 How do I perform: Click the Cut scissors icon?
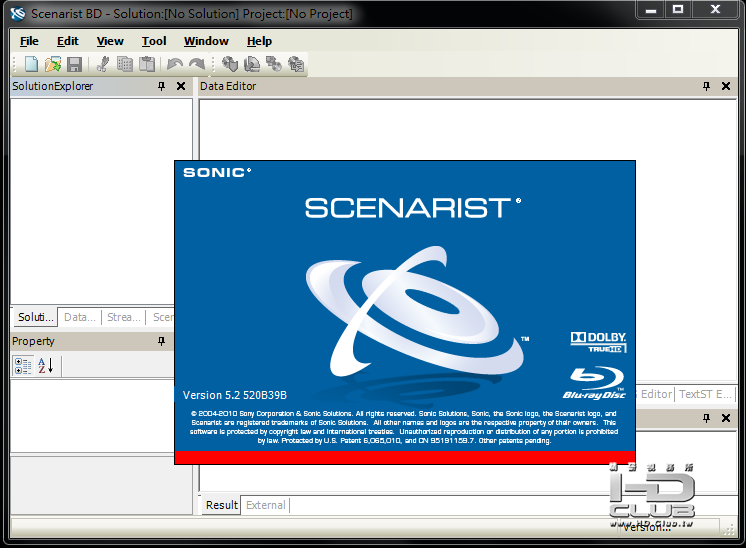pyautogui.click(x=103, y=64)
